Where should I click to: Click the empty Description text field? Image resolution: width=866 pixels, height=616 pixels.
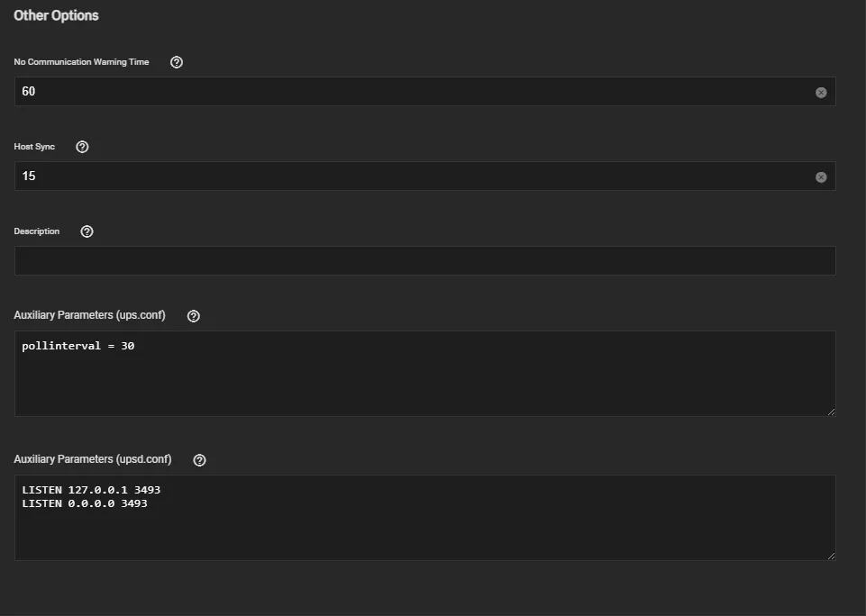pyautogui.click(x=424, y=261)
